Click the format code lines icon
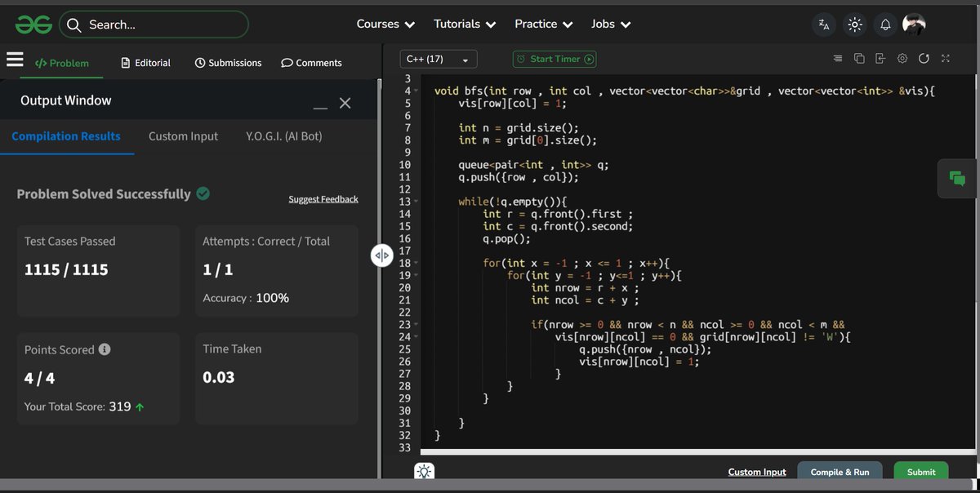 point(837,59)
